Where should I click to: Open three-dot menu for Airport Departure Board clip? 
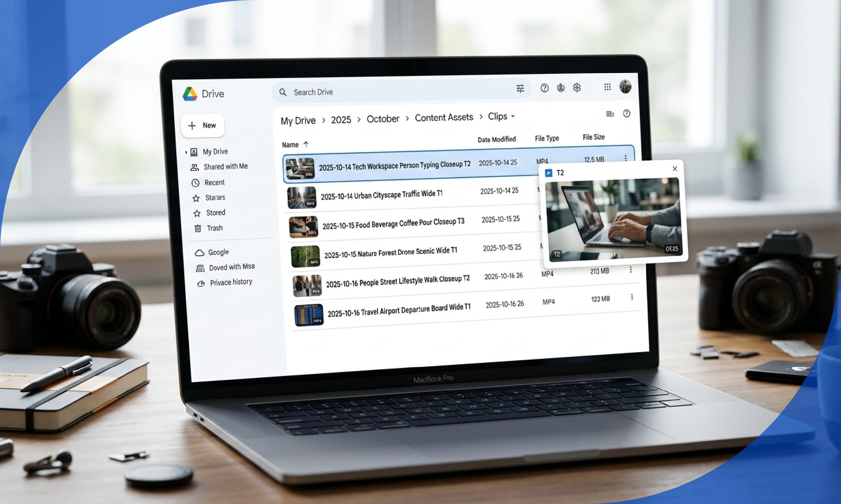(x=632, y=297)
